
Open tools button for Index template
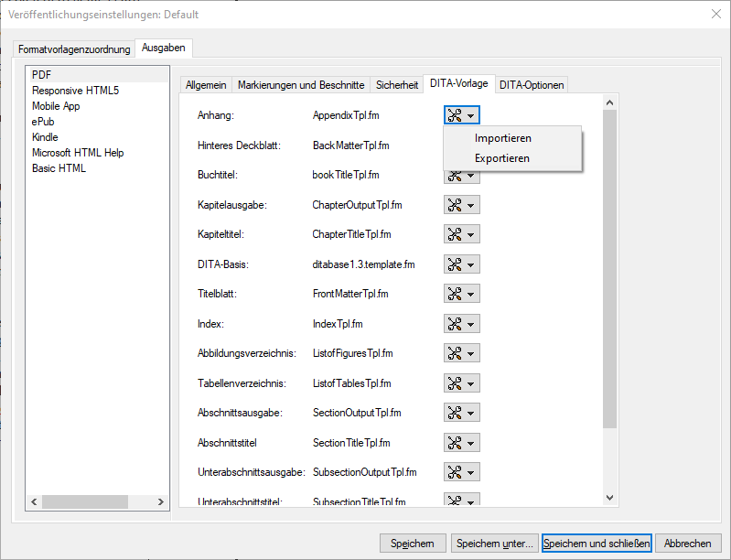click(x=455, y=324)
